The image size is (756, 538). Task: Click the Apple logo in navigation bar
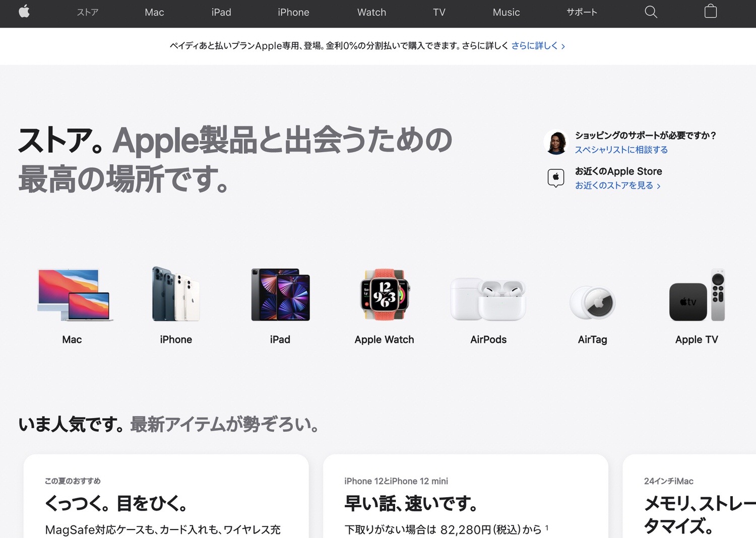(24, 12)
